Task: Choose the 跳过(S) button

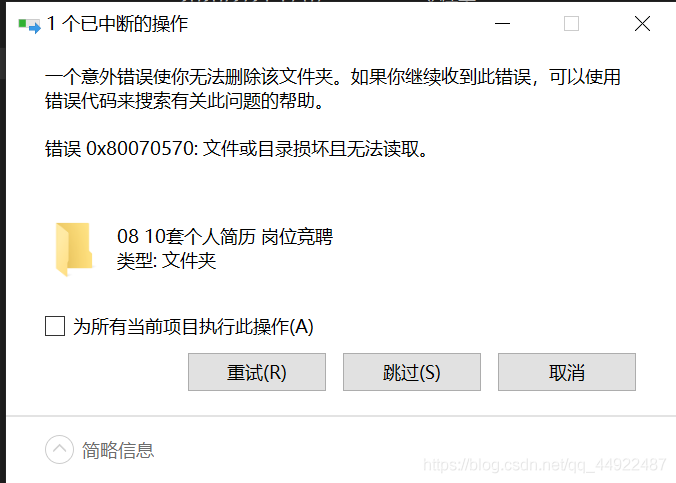Action: pyautogui.click(x=412, y=372)
